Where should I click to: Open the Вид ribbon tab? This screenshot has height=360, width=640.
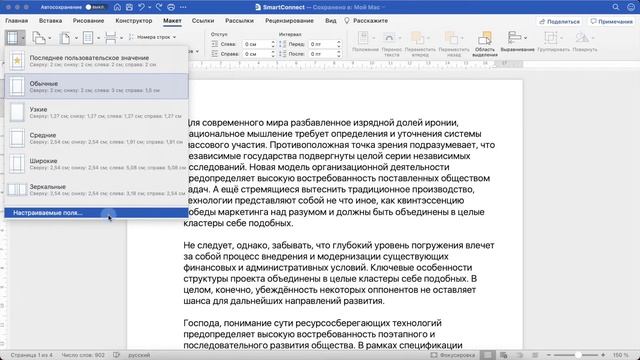click(331, 20)
